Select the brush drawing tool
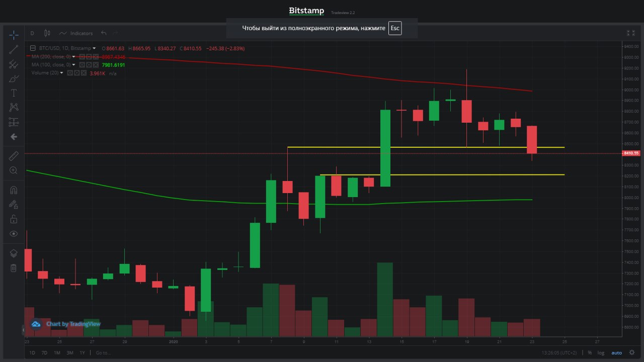 pos(14,78)
